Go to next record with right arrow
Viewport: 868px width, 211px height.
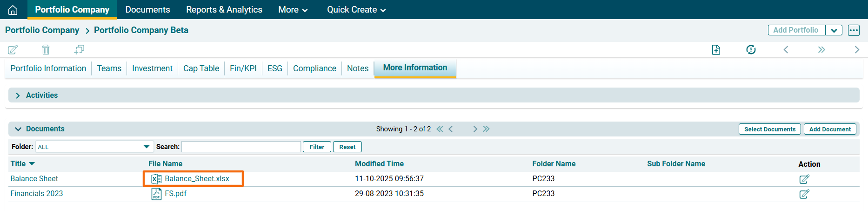tap(856, 50)
